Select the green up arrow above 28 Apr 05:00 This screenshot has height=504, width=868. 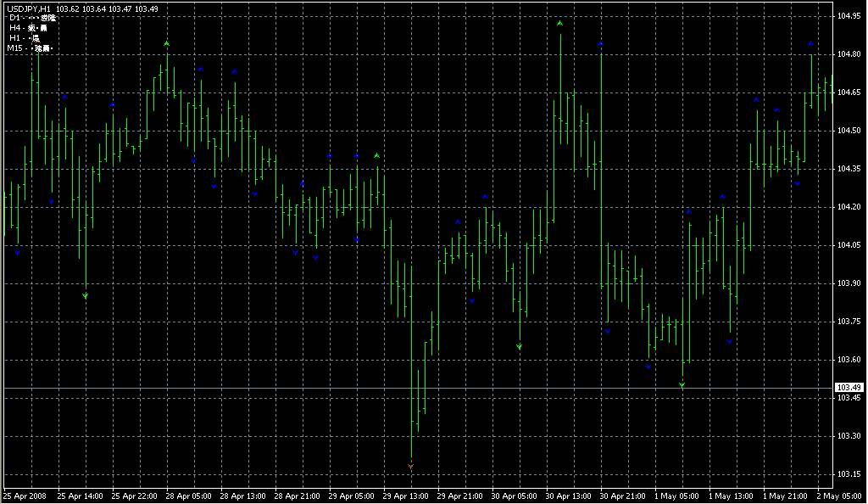click(x=167, y=42)
